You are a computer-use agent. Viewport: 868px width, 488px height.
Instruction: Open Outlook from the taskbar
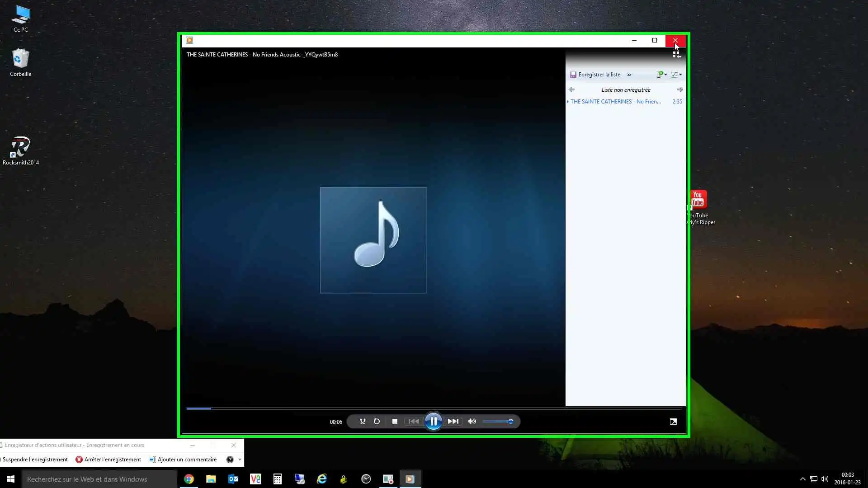[x=233, y=479]
